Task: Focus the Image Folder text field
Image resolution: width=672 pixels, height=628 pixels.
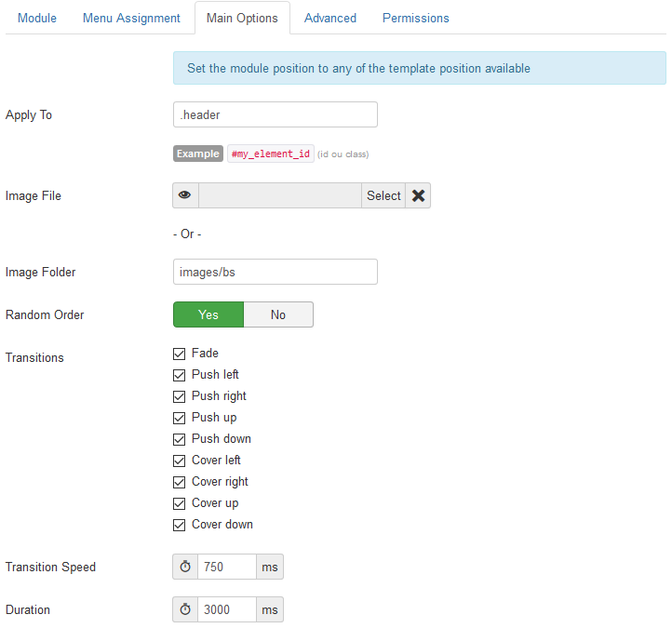Action: [x=275, y=272]
